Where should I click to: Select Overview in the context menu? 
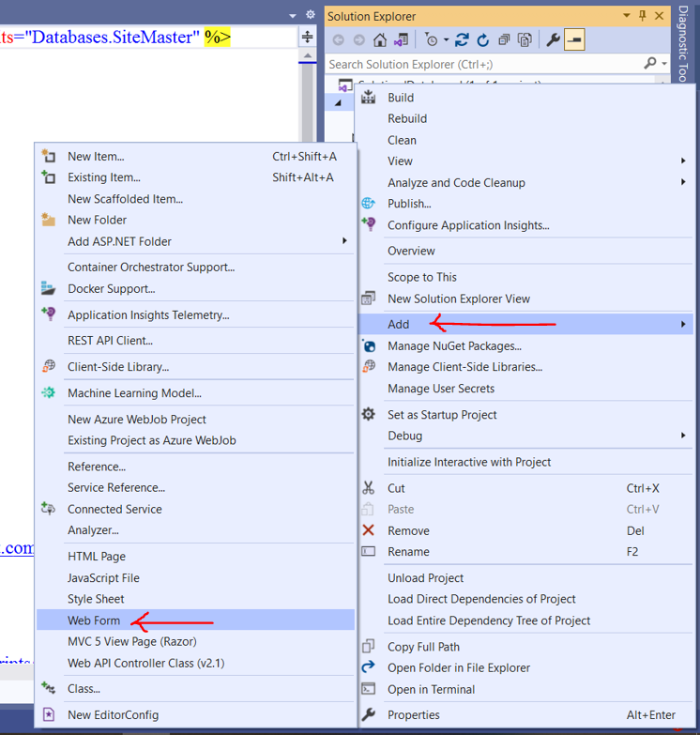click(525, 251)
